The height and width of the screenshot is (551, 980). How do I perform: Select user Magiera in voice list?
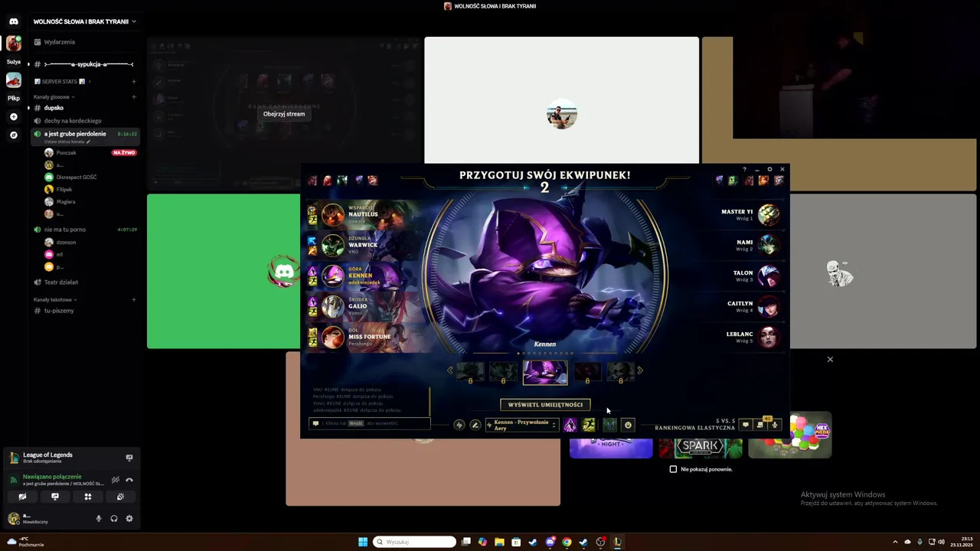pos(90,202)
